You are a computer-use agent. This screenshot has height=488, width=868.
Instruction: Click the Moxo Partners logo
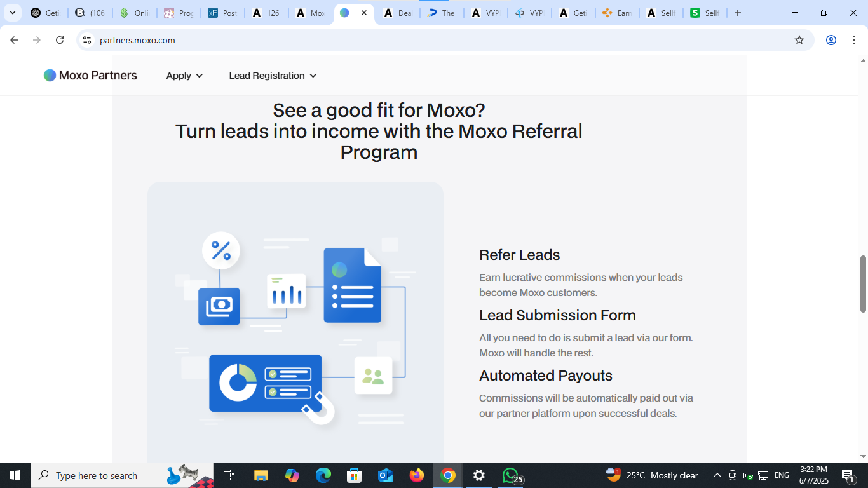pyautogui.click(x=90, y=76)
